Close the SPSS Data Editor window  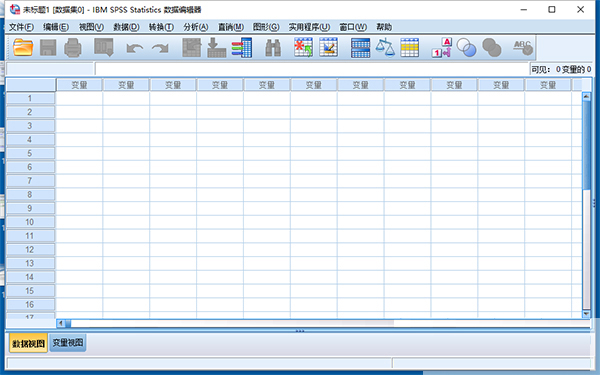580,10
